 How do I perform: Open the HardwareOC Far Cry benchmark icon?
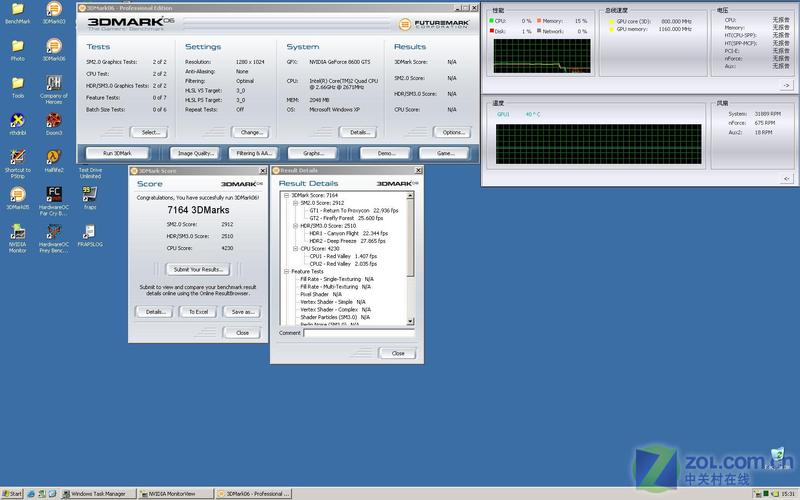tap(54, 201)
